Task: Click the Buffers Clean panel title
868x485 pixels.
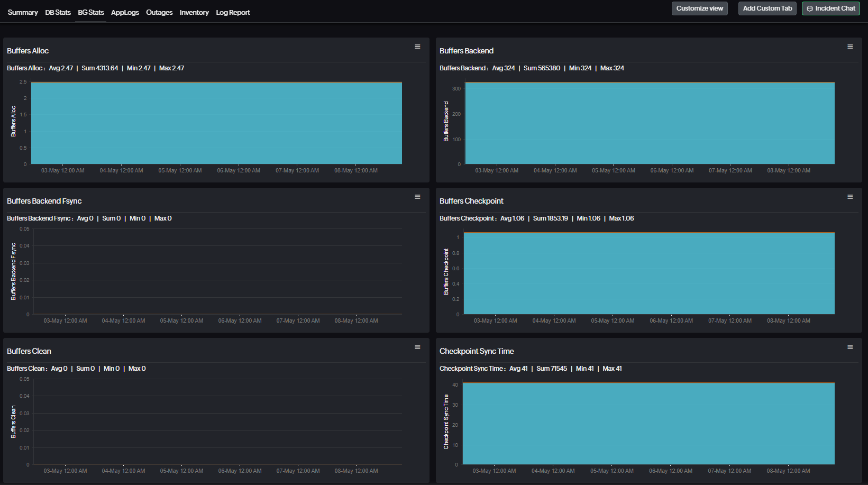Action: click(29, 351)
